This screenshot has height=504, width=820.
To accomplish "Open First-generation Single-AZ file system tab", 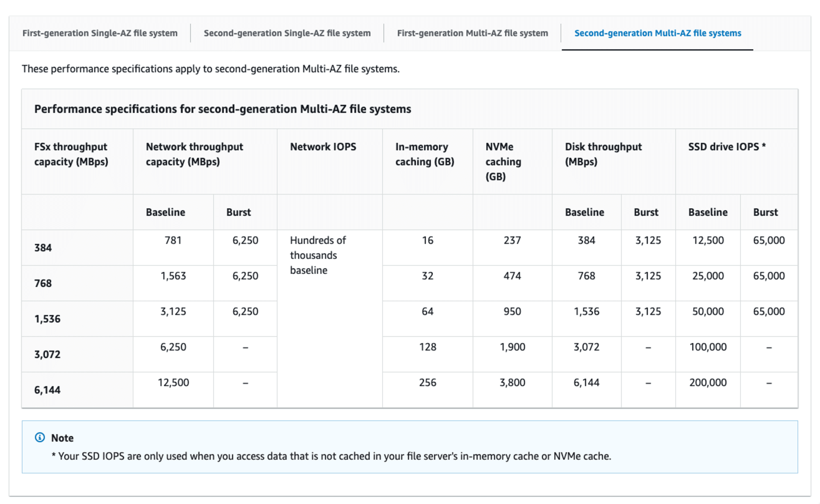I will pos(100,33).
